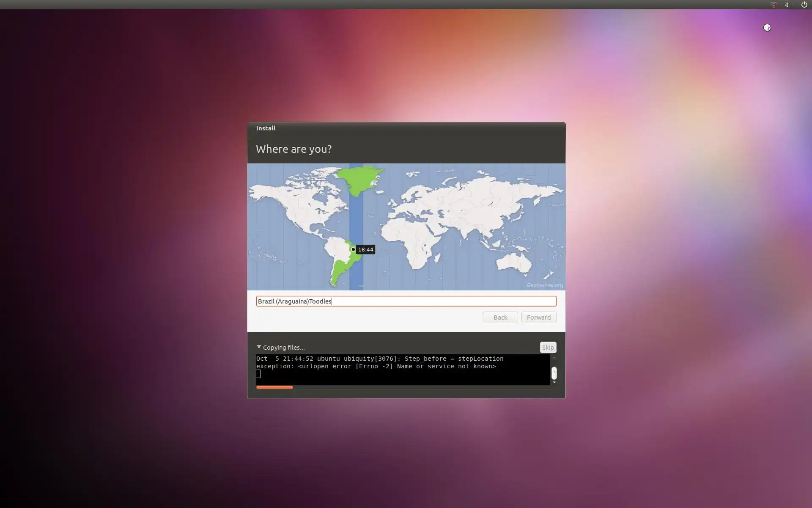Click the terminal scroll up arrow
The width and height of the screenshot is (812, 508).
pyautogui.click(x=554, y=358)
